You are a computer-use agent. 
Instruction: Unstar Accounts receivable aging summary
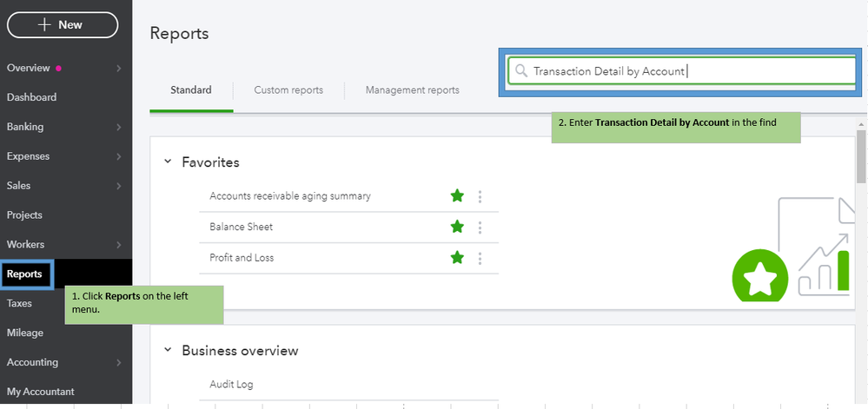click(457, 196)
